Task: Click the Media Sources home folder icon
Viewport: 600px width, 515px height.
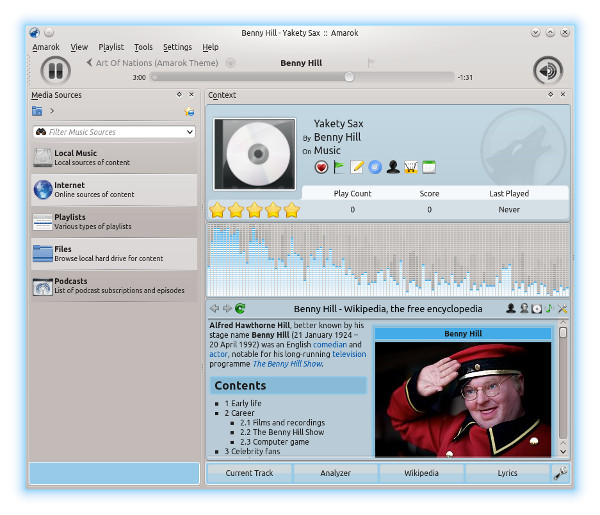Action: (37, 111)
